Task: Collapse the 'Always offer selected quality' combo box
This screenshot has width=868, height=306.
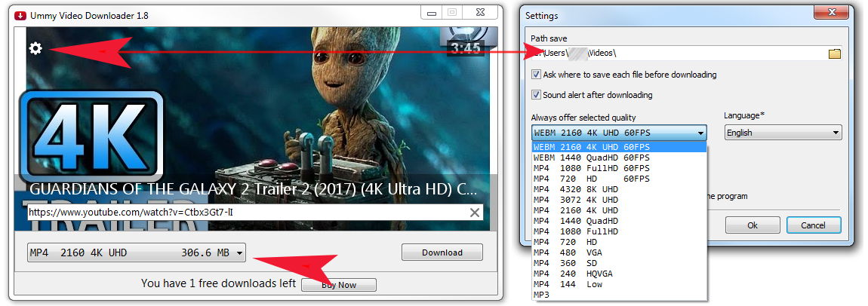Action: tap(701, 133)
